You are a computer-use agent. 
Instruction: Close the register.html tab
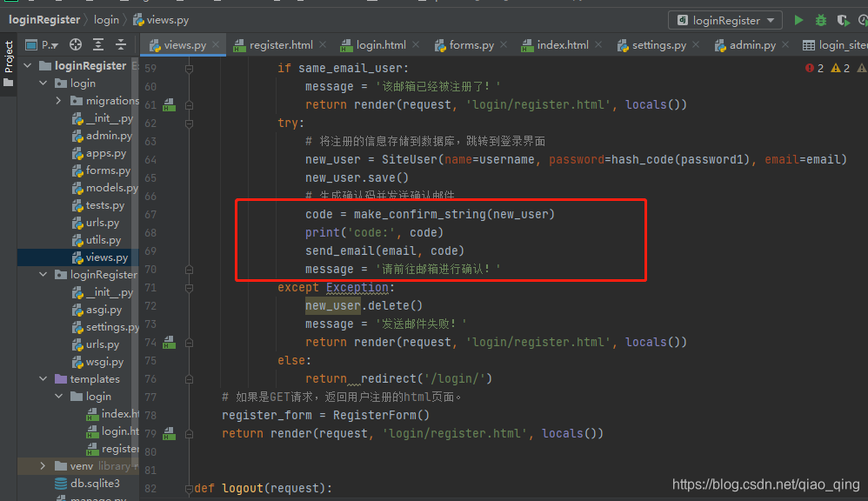click(323, 45)
